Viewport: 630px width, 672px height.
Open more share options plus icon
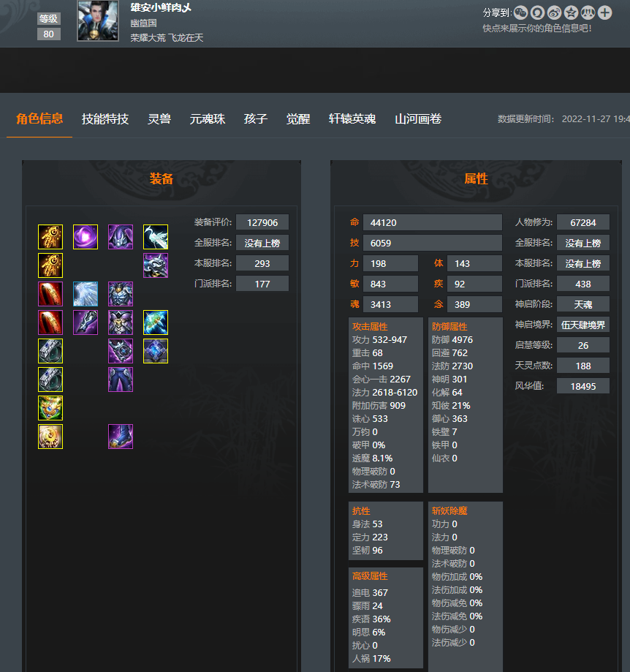coord(604,12)
